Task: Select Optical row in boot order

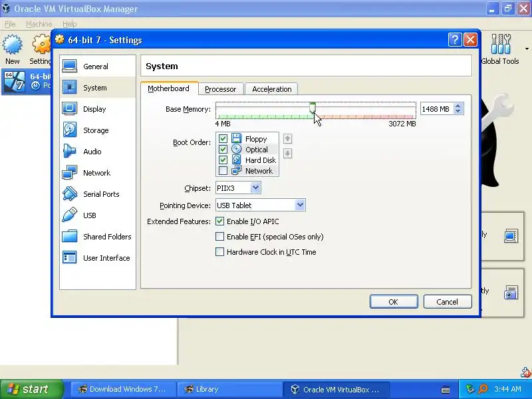Action: coord(247,149)
